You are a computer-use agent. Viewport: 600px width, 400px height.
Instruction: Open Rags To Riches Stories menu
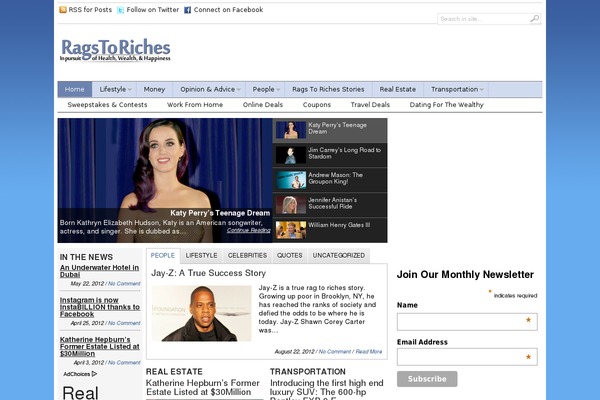pyautogui.click(x=328, y=89)
